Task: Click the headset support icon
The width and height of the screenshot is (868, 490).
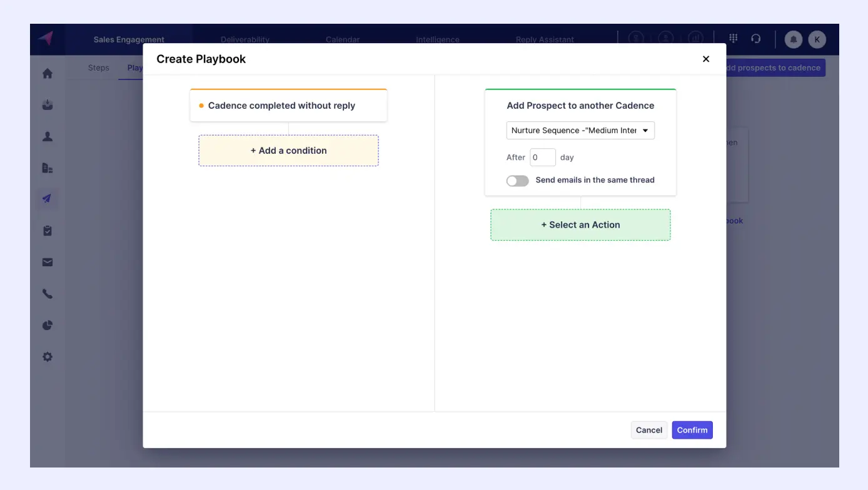Action: [755, 39]
